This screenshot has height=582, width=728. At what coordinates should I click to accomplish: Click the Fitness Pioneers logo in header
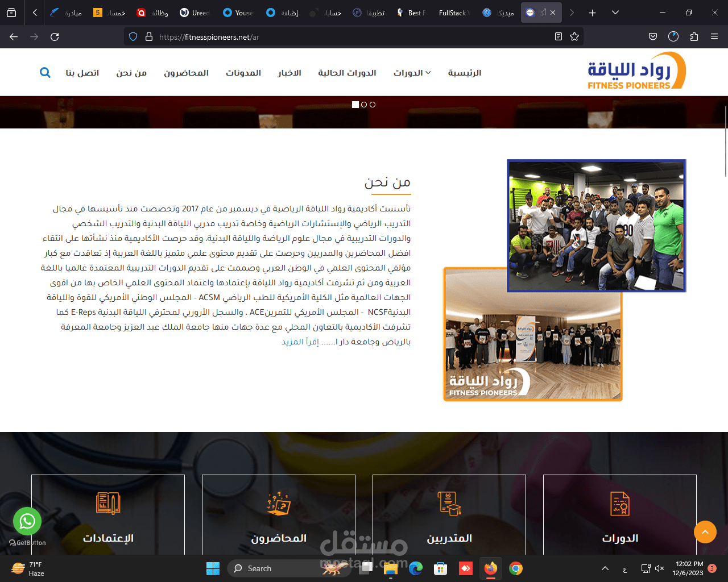click(x=636, y=71)
